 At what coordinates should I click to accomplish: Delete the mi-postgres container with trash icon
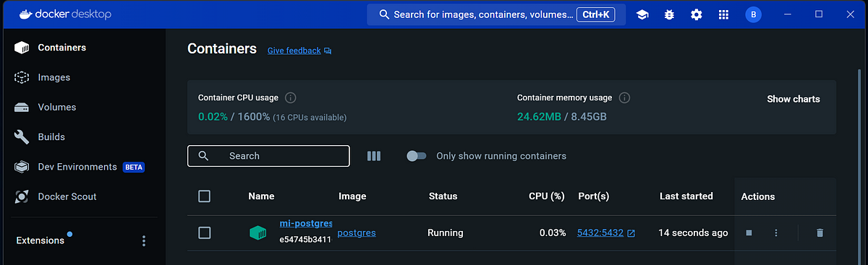click(820, 233)
